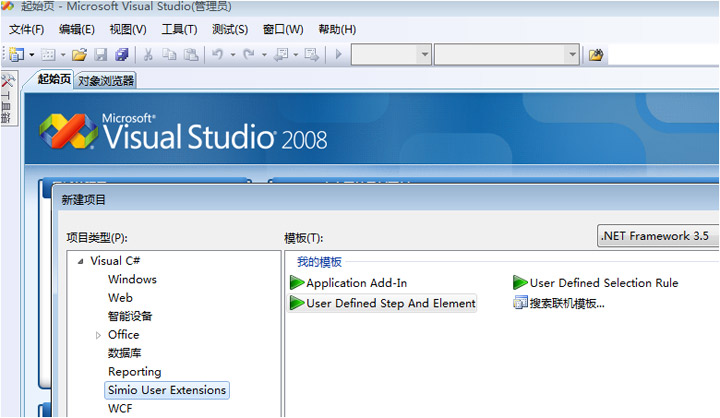Screen dimensions: 720x418
Task: Click the Save toolbar icon
Action: click(101, 55)
